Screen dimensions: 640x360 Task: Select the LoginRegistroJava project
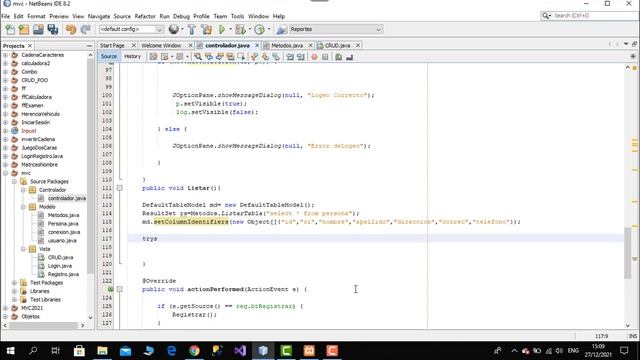click(x=42, y=156)
